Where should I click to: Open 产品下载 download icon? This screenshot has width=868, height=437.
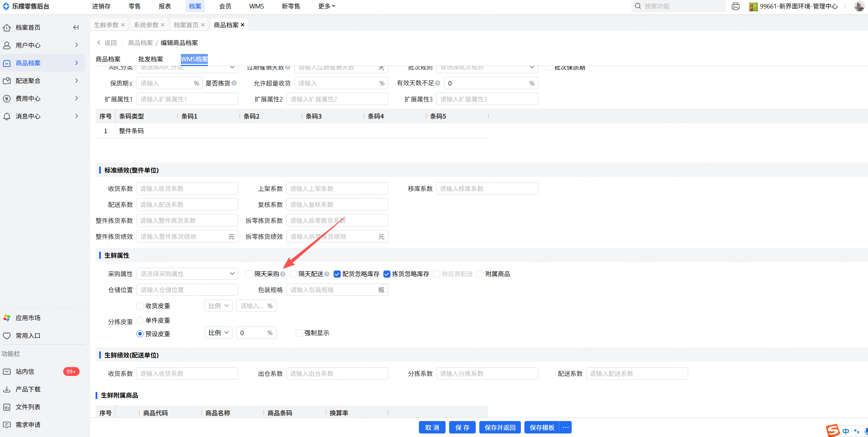(7, 389)
